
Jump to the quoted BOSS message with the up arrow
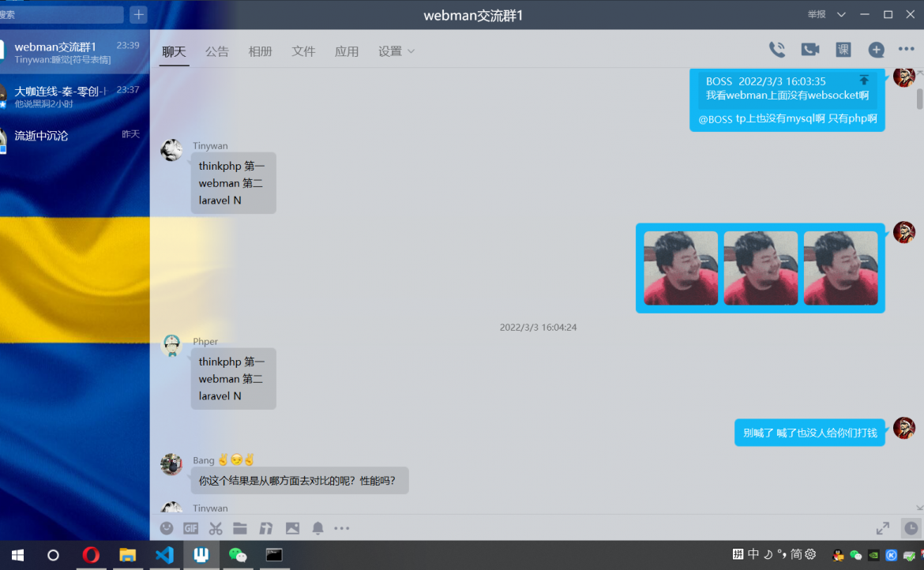864,80
